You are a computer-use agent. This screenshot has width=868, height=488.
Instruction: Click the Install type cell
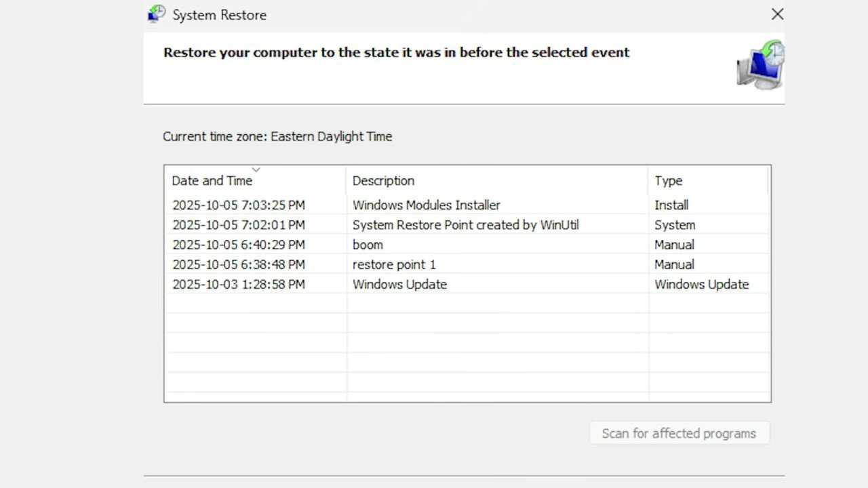(x=671, y=205)
